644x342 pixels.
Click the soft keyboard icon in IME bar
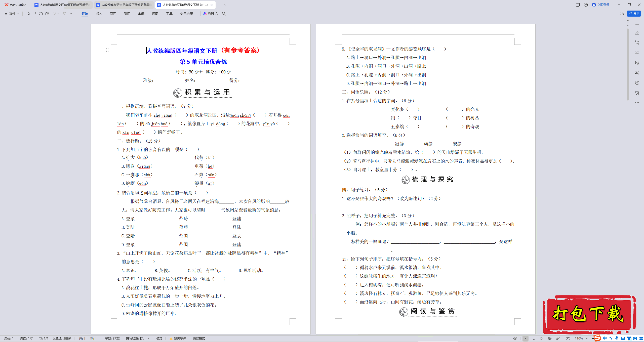point(623,338)
